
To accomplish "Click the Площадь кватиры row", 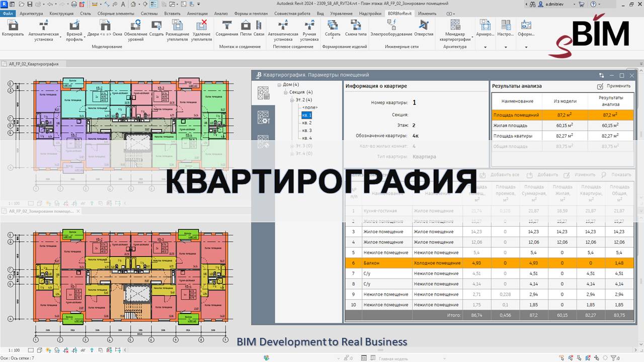I will click(562, 136).
